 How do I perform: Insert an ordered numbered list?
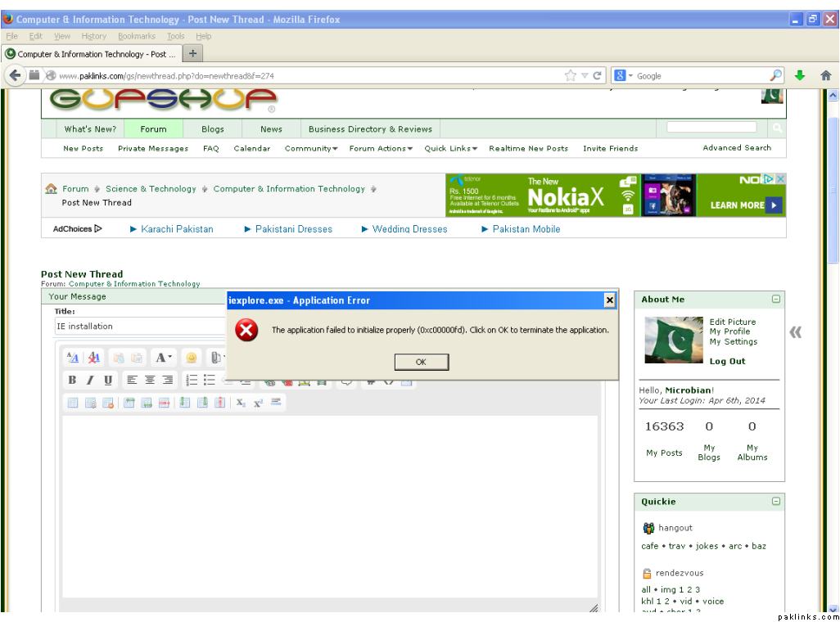click(192, 380)
